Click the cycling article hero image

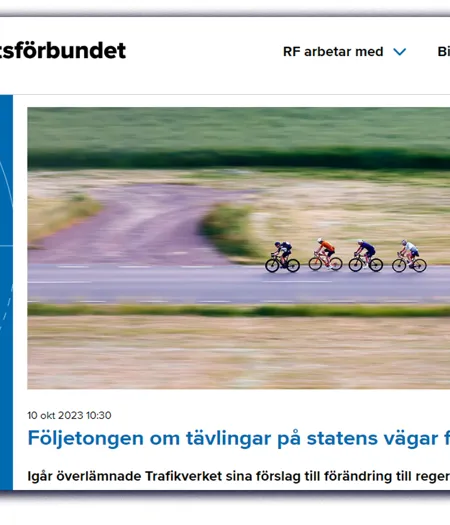(239, 248)
